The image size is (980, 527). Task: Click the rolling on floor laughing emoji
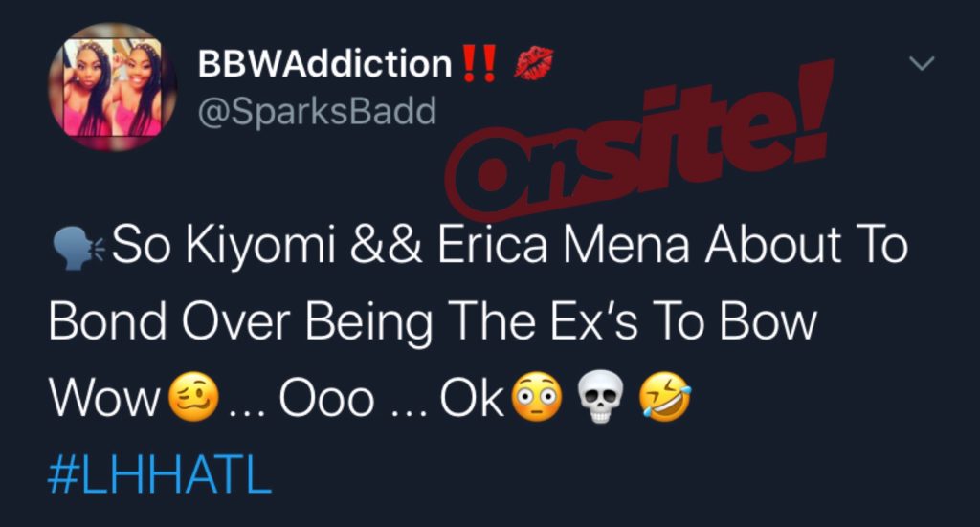click(665, 398)
